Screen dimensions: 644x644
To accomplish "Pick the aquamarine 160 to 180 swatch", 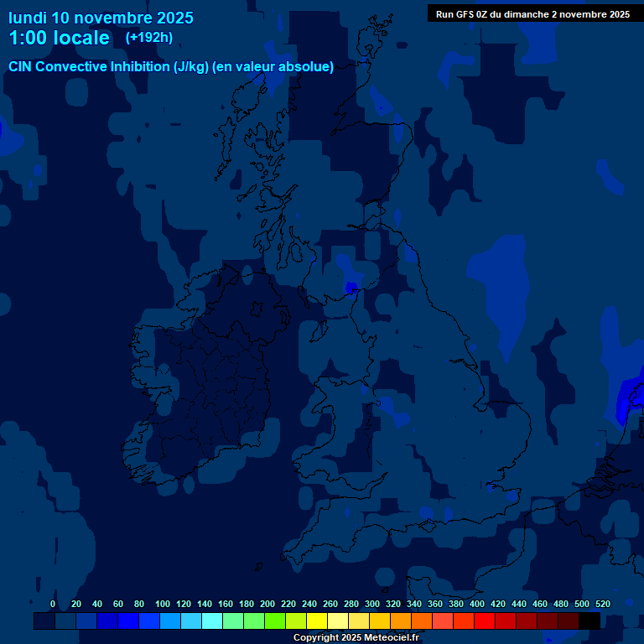I will click(233, 621).
